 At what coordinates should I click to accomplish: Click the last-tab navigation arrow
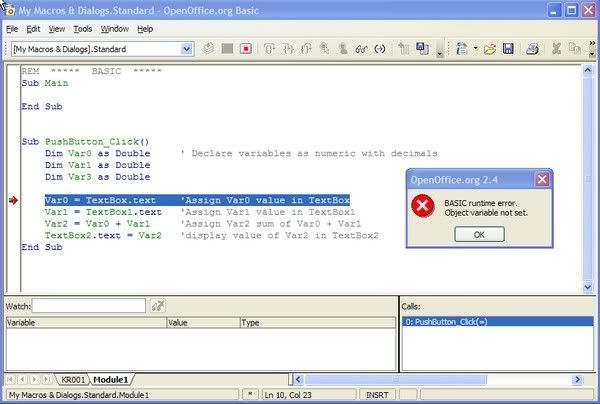[x=47, y=380]
